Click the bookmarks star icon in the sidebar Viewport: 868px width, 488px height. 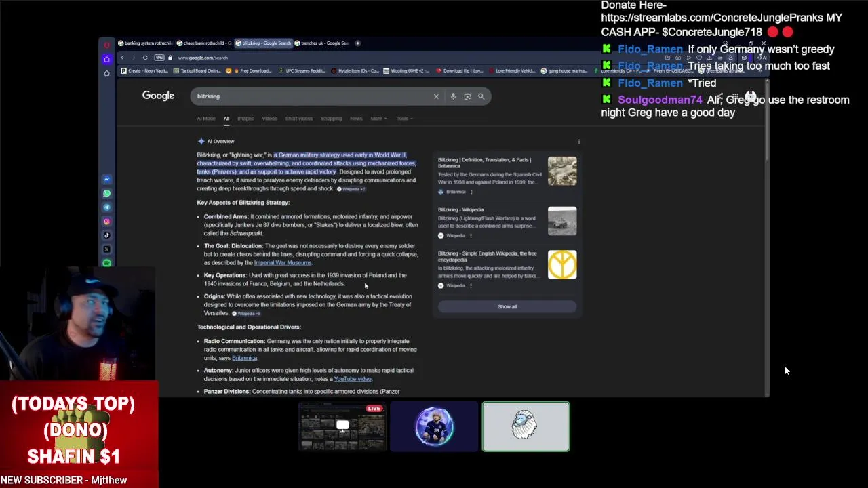106,73
